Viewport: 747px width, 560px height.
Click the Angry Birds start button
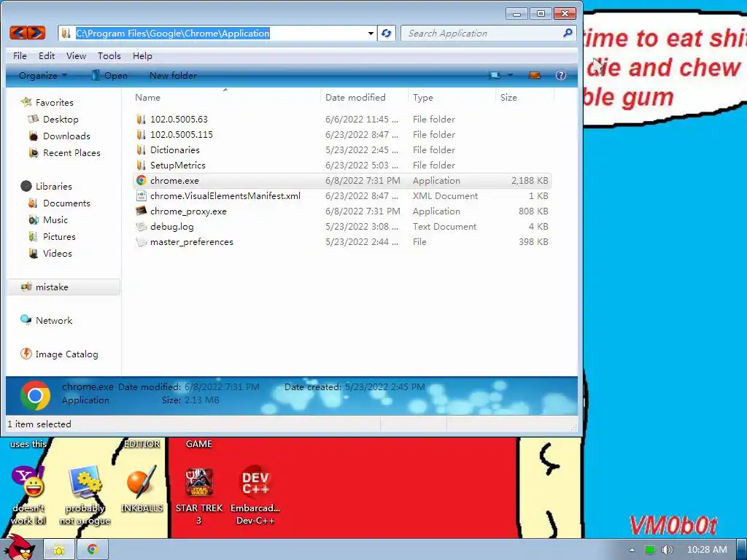click(x=19, y=548)
